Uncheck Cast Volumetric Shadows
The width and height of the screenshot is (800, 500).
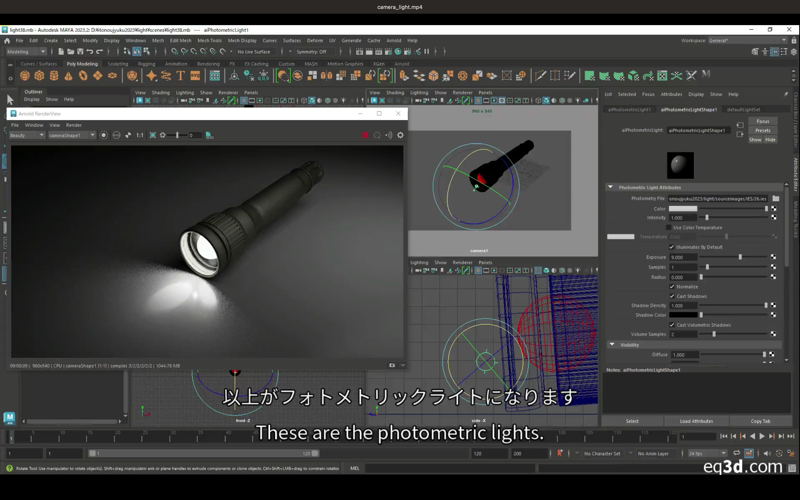(x=672, y=325)
